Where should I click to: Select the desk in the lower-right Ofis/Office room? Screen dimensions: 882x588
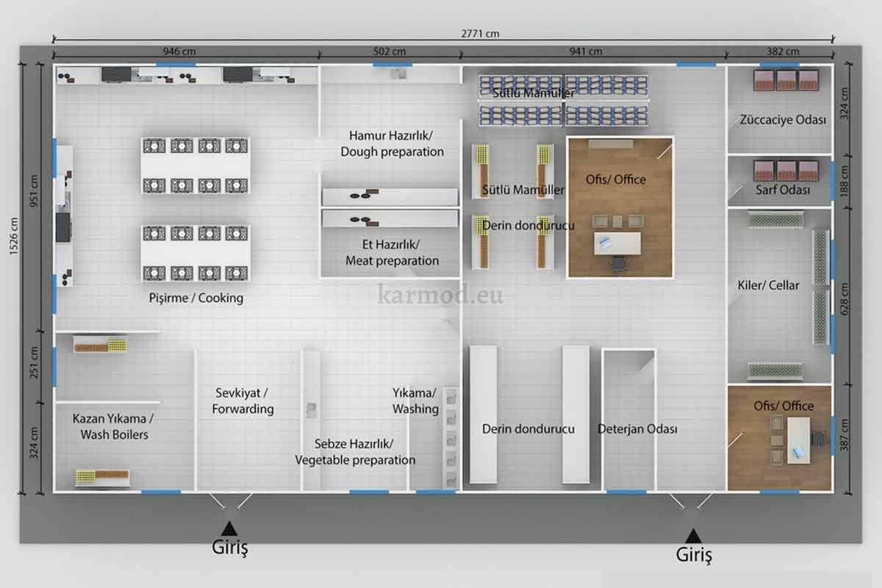click(798, 440)
